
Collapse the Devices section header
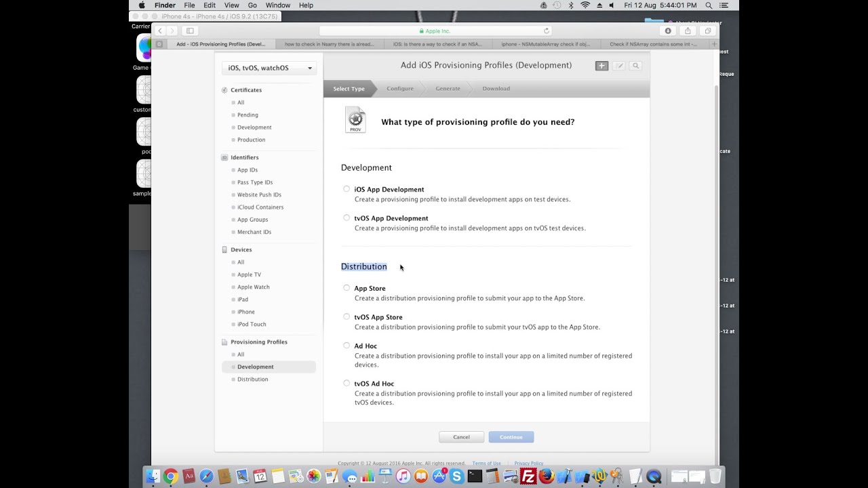point(241,249)
